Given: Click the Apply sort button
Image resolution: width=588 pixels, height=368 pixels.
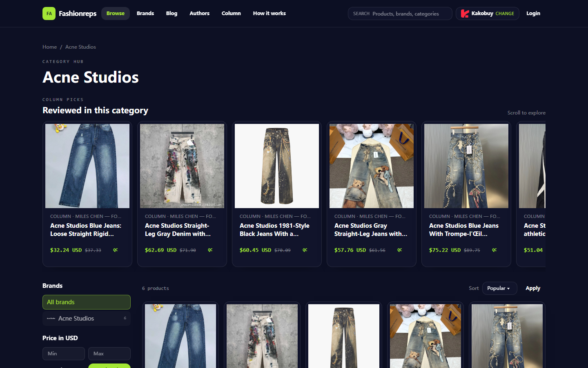Looking at the screenshot, I should [x=533, y=288].
